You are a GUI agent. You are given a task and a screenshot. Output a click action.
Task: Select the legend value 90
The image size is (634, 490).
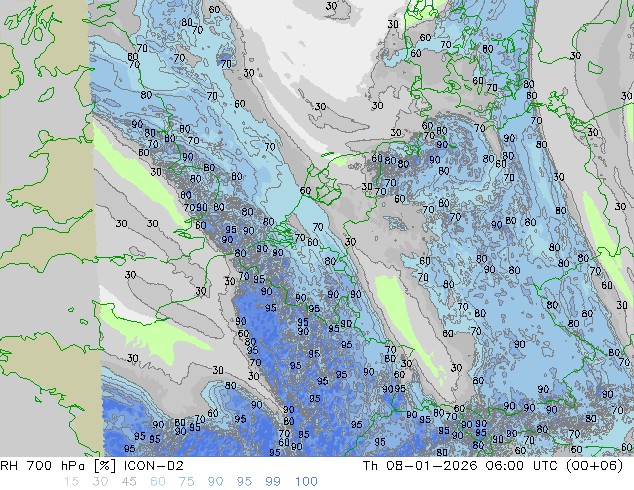216,482
